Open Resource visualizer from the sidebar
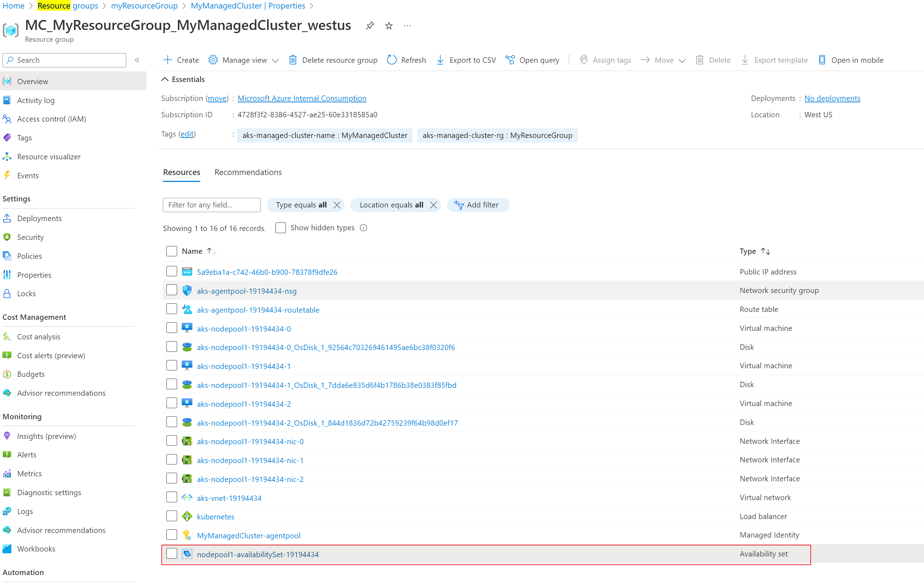924x585 pixels. click(49, 156)
